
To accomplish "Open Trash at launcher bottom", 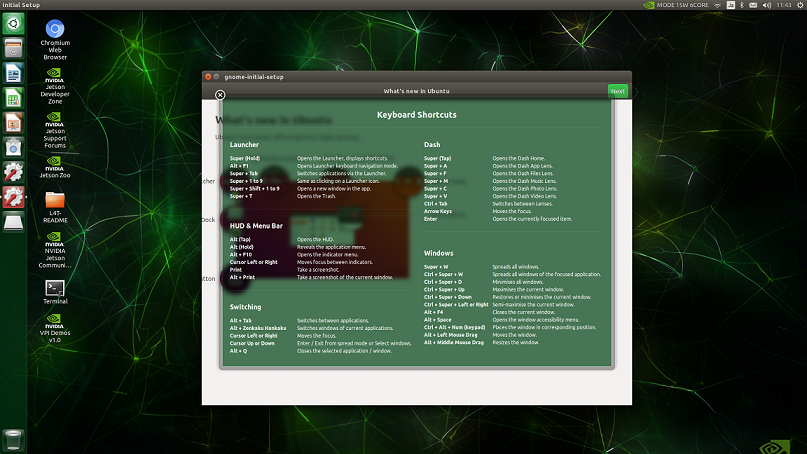I will pos(13,441).
